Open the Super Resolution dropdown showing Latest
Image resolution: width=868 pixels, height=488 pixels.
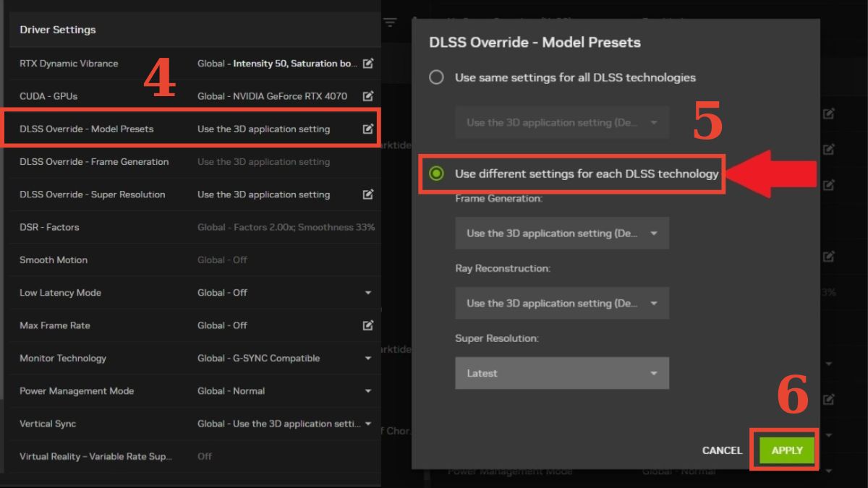562,373
